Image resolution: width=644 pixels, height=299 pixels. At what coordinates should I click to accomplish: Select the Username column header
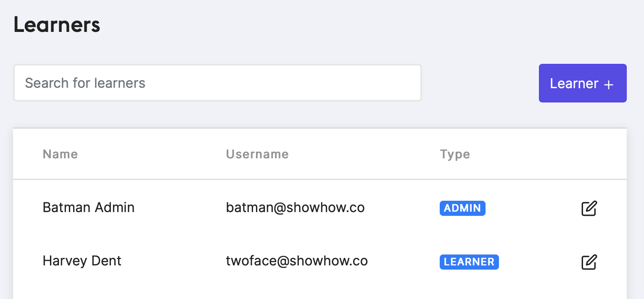[257, 154]
